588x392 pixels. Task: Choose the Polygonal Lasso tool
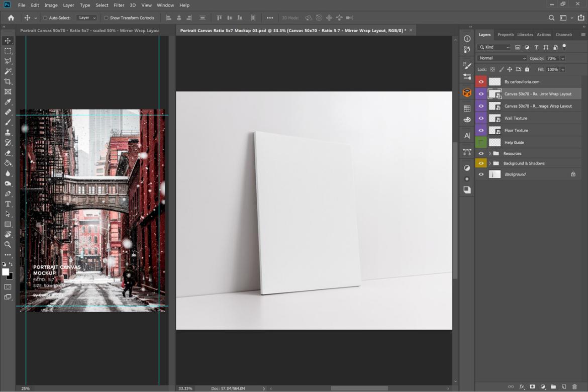tap(8, 61)
